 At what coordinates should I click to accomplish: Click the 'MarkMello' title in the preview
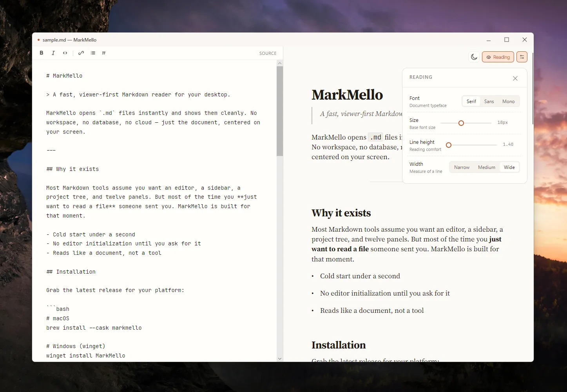click(x=347, y=95)
